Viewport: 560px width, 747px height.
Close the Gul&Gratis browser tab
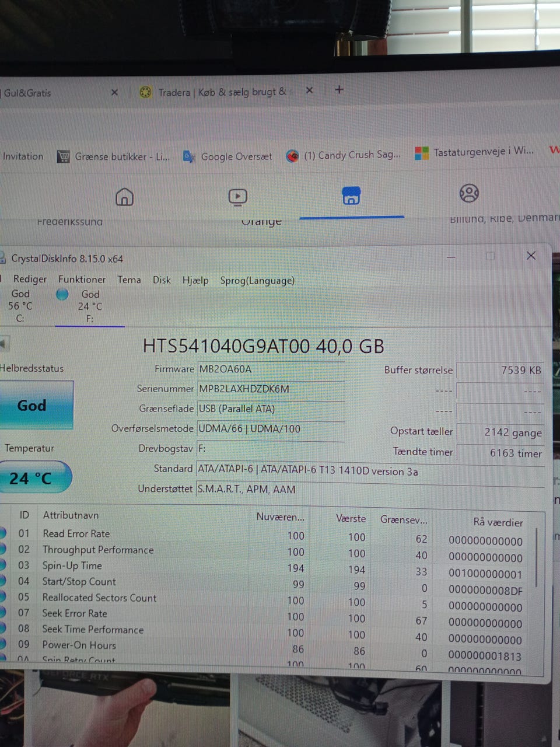[x=114, y=92]
